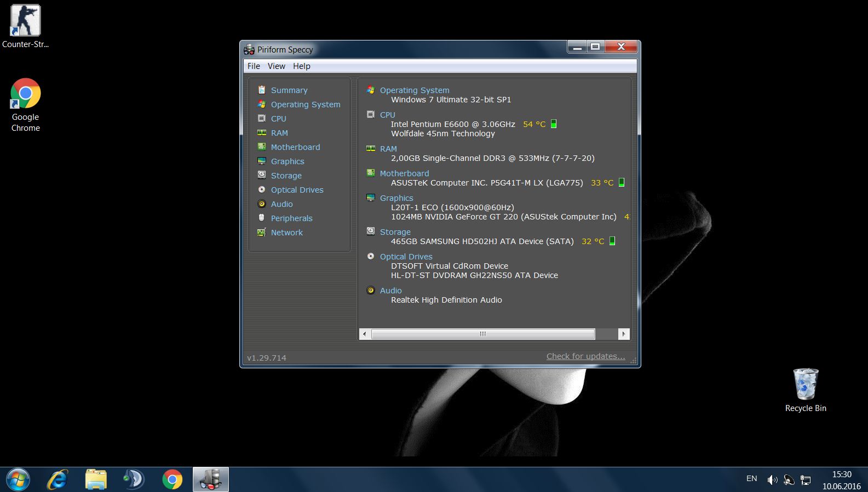Open the Help menu

click(x=301, y=66)
